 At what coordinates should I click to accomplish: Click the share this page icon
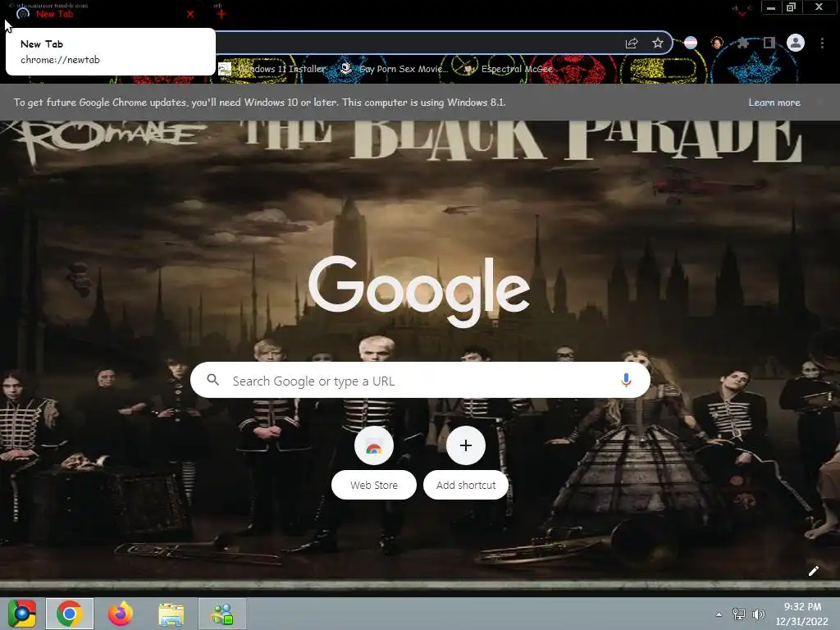click(x=632, y=43)
